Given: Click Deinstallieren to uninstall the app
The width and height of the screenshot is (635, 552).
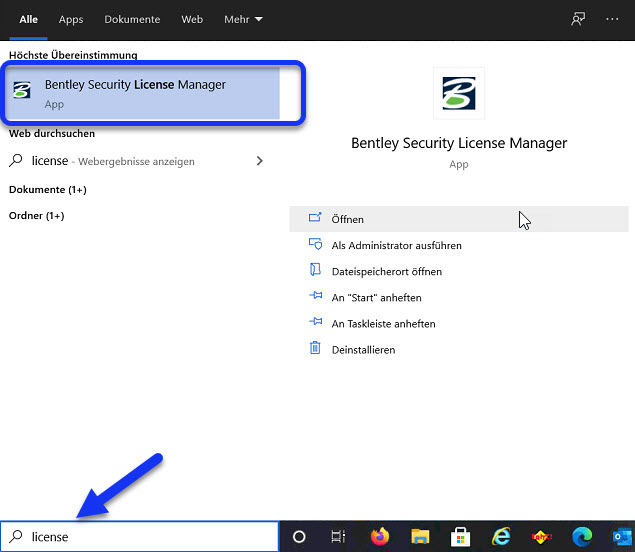Looking at the screenshot, I should click(x=363, y=350).
